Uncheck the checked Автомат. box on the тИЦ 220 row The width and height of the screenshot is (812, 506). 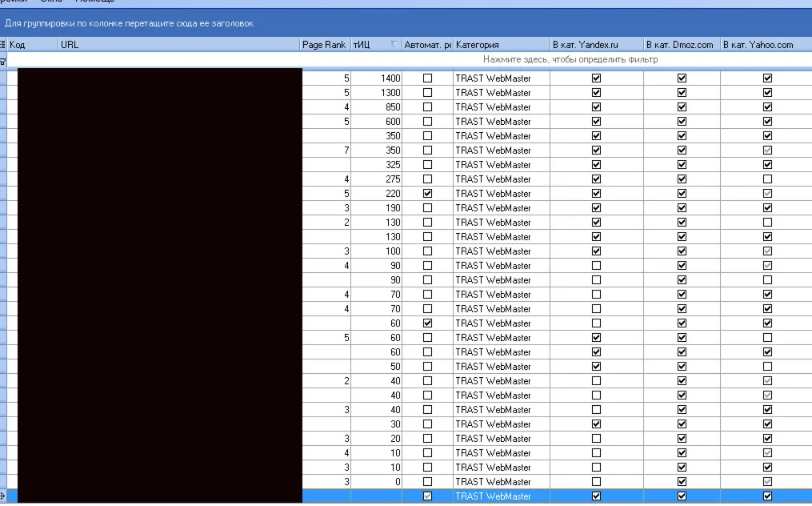coord(427,193)
